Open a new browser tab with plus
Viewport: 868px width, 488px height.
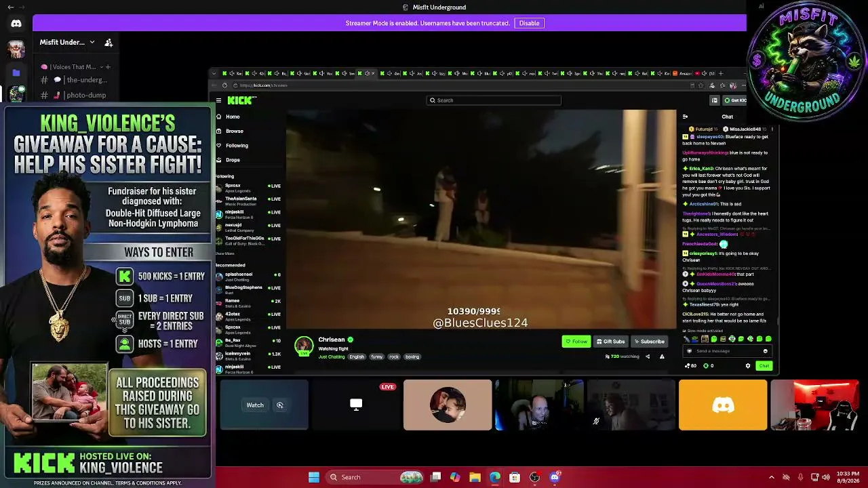tap(721, 73)
